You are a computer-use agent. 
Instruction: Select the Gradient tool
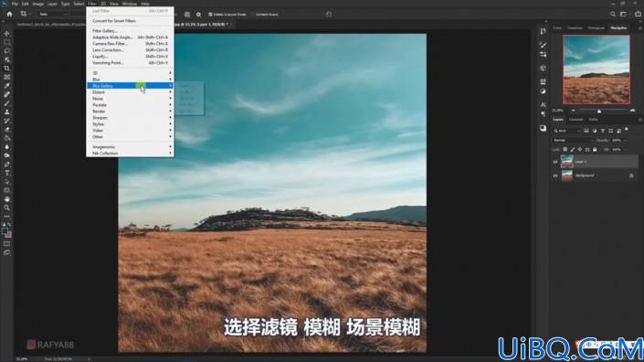tap(6, 138)
